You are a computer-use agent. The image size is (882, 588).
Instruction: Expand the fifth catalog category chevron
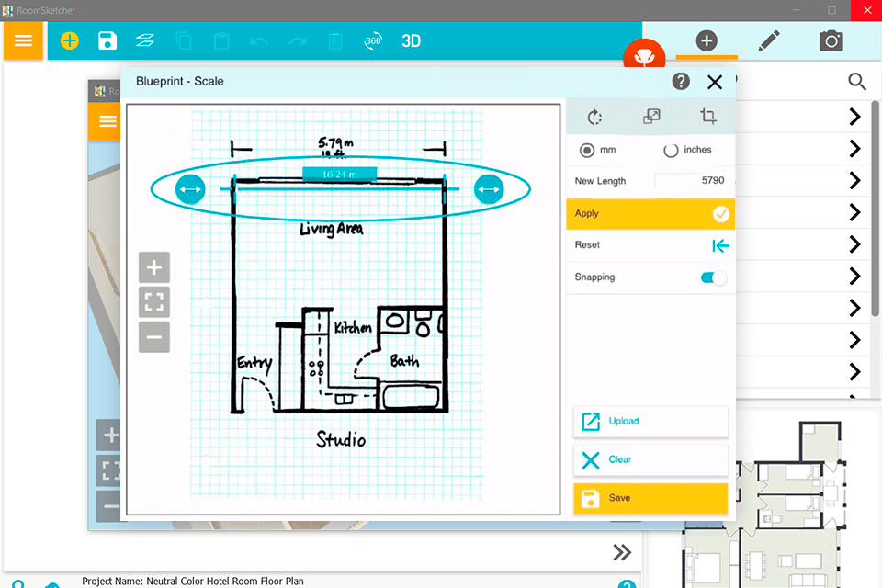[x=855, y=244]
